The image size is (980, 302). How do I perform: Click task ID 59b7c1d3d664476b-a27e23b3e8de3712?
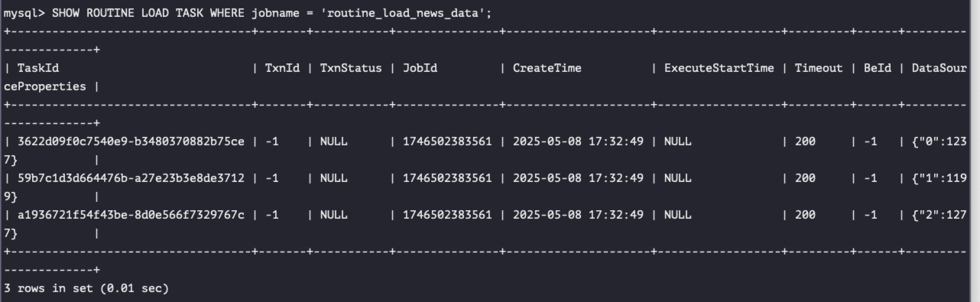tap(131, 179)
